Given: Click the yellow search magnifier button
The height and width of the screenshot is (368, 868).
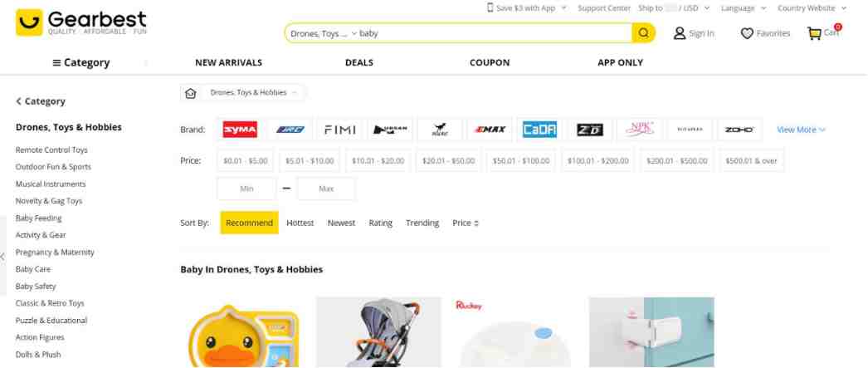Looking at the screenshot, I should 643,33.
